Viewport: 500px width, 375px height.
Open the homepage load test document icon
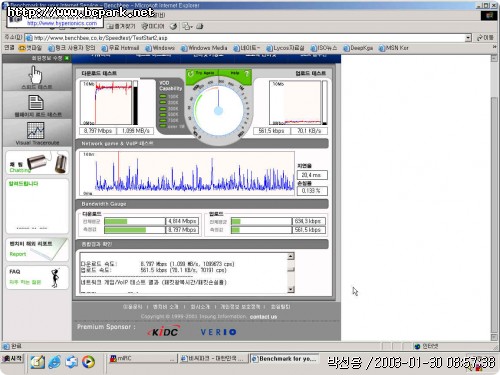(36, 102)
